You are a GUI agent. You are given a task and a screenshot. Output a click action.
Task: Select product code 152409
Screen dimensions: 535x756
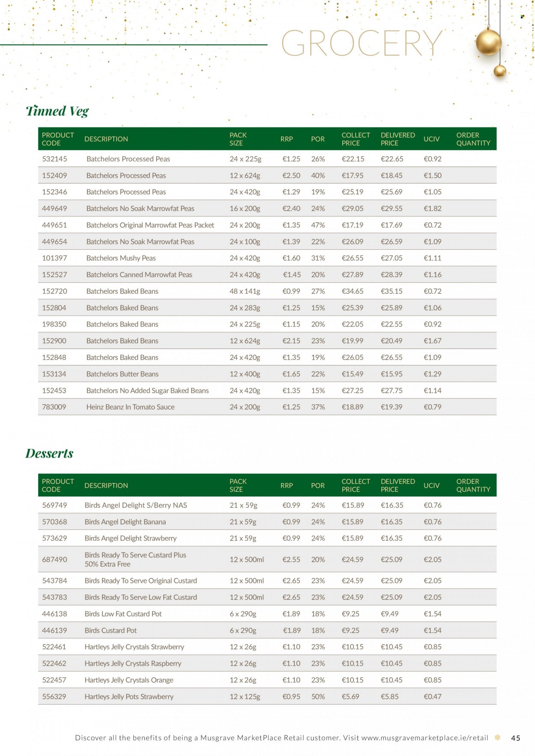click(54, 176)
